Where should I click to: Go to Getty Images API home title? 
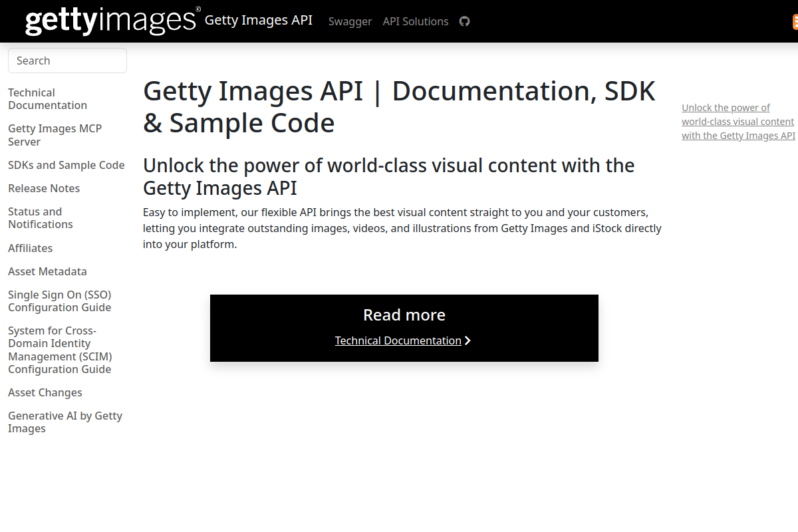[258, 20]
